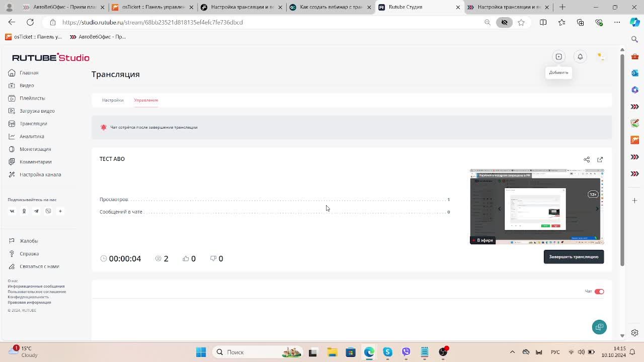Click the RUTUBE Studio logo
Screen dimensions: 644x362
51,57
